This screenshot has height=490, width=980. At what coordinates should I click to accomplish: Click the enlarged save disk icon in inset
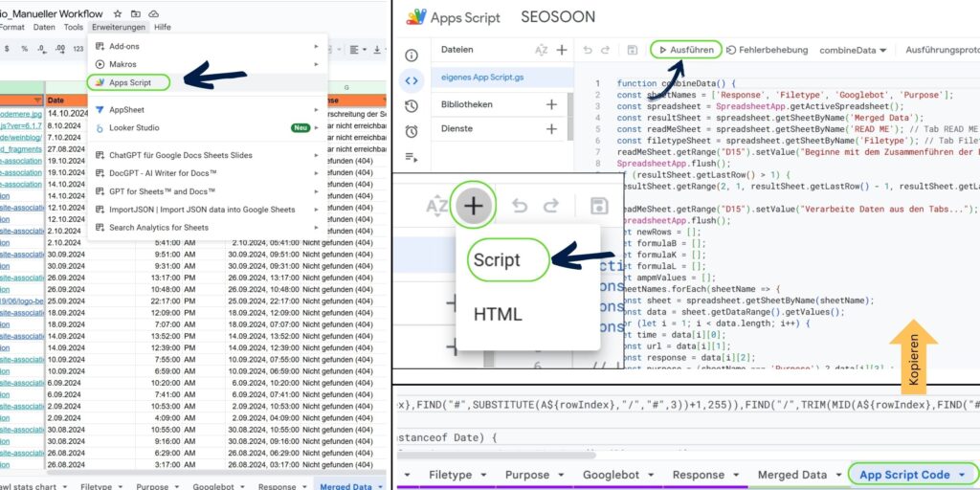point(599,206)
